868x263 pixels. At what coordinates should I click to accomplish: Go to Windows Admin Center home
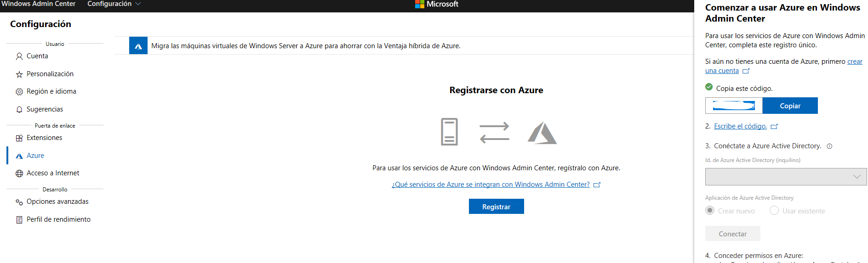(x=39, y=4)
